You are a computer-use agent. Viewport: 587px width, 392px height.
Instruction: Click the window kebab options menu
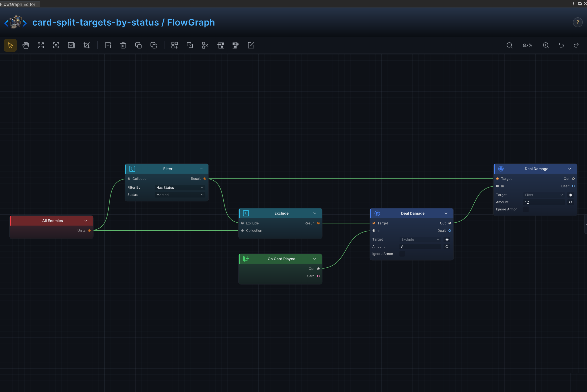[x=573, y=4]
